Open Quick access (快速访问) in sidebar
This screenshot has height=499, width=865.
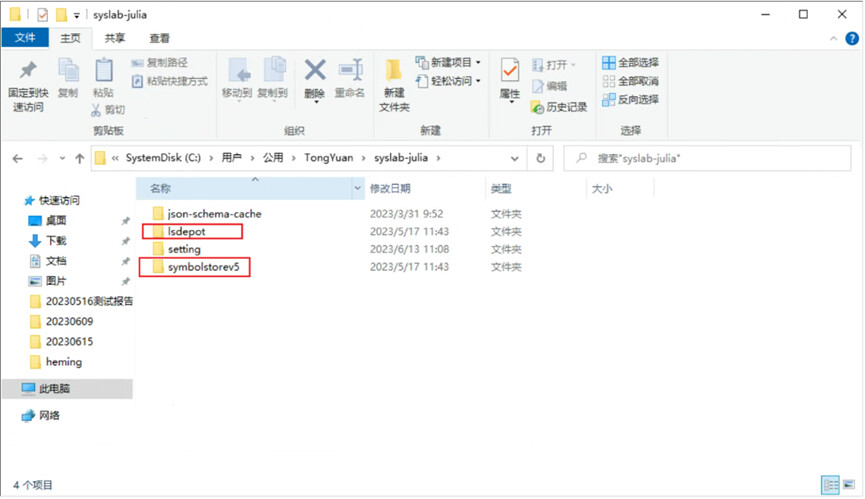coord(59,201)
